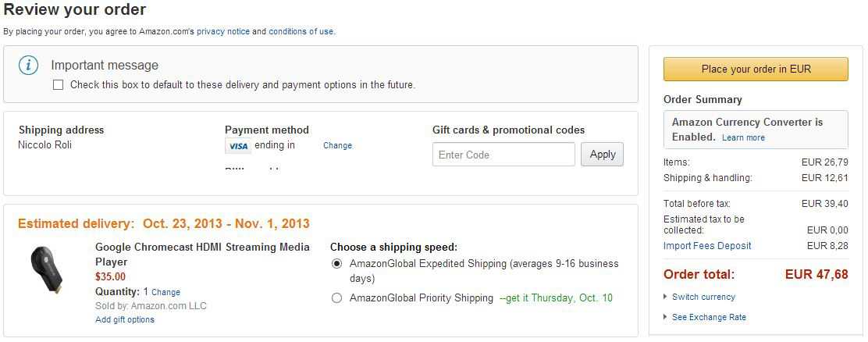Open the Import Fees Deposit link
The height and width of the screenshot is (342, 868).
[x=707, y=246]
